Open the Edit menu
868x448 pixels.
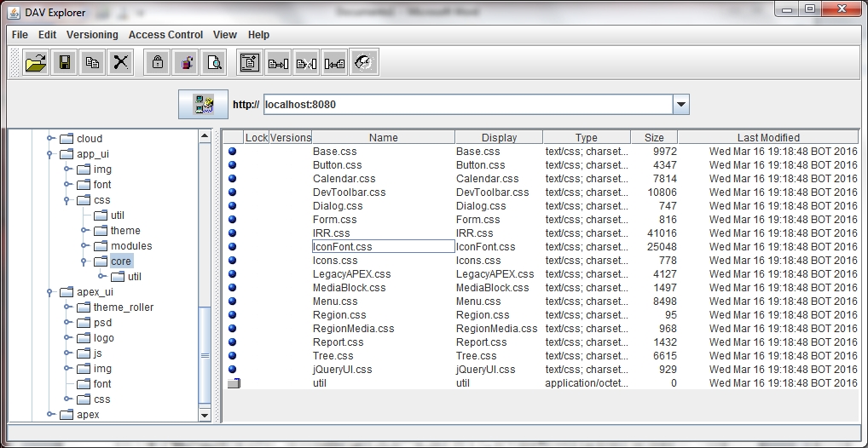(x=47, y=34)
